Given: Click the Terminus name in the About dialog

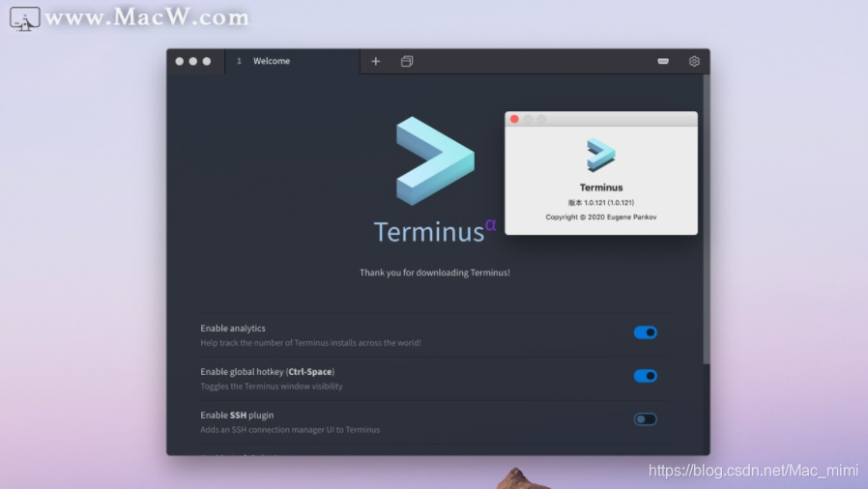Looking at the screenshot, I should coord(601,187).
